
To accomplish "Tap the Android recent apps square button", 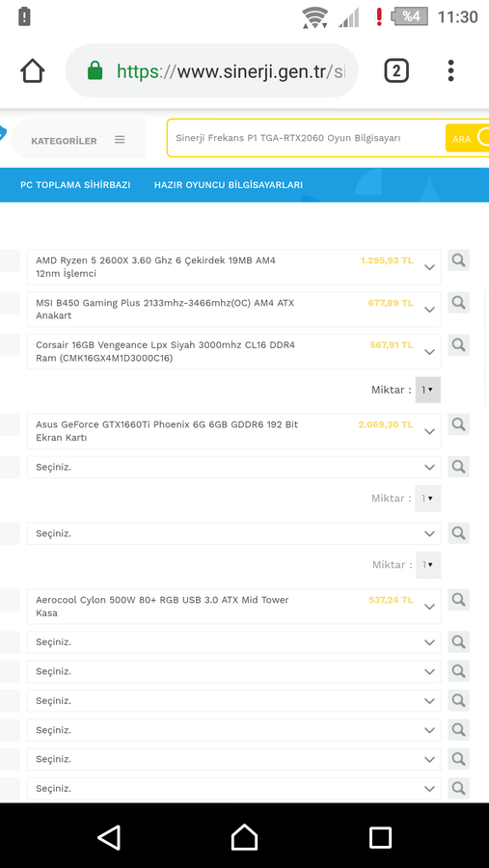I will click(380, 837).
